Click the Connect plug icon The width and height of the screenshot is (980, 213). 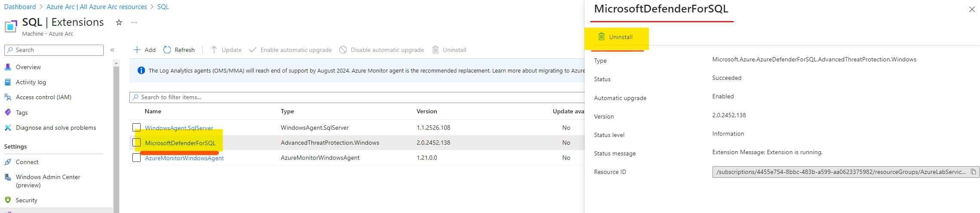click(x=8, y=162)
